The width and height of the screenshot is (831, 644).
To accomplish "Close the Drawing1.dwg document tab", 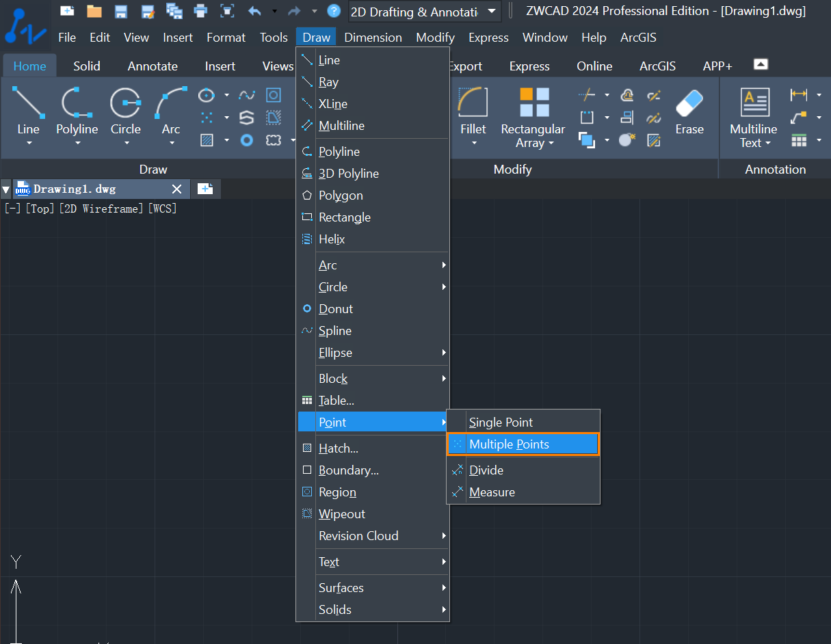I will (x=176, y=189).
